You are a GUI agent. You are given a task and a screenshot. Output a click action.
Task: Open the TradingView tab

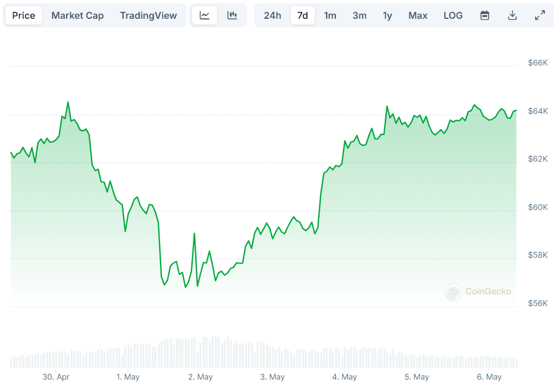tap(148, 16)
